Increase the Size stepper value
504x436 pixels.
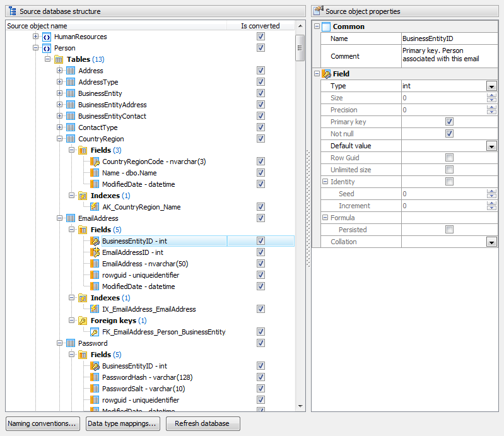[491, 96]
